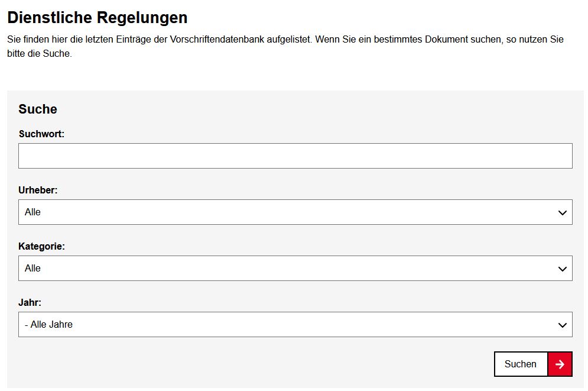Select the Alle option in Urheber

(33, 212)
